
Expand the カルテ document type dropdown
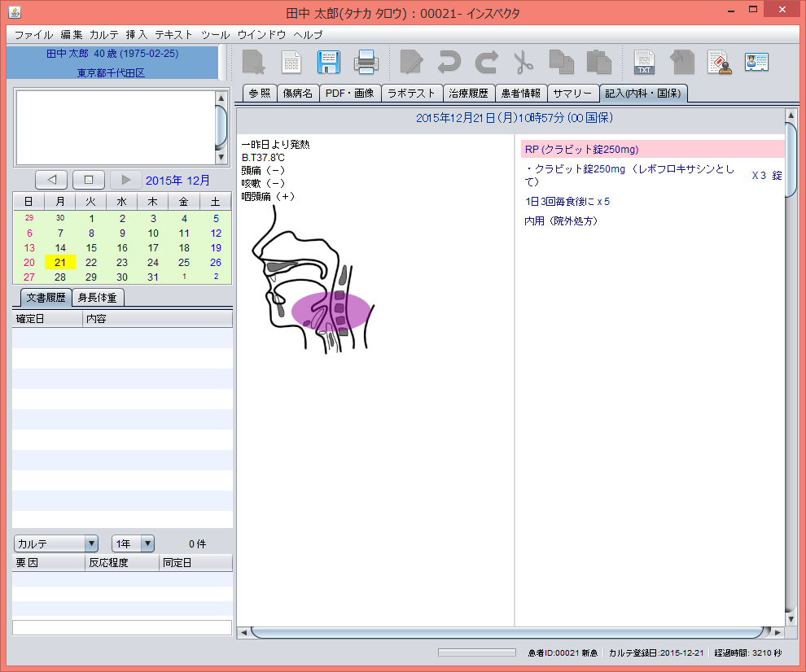[x=56, y=543]
